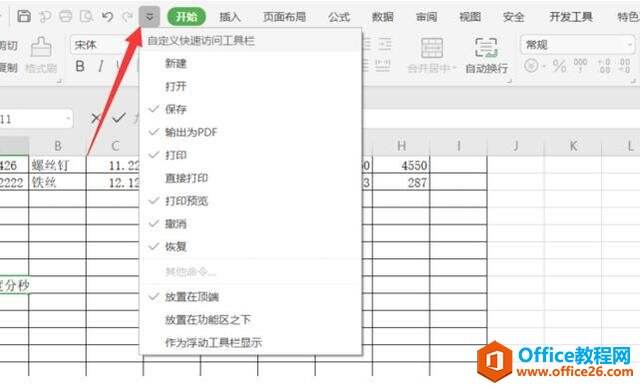
Task: Click the currency format icon
Action: click(531, 65)
